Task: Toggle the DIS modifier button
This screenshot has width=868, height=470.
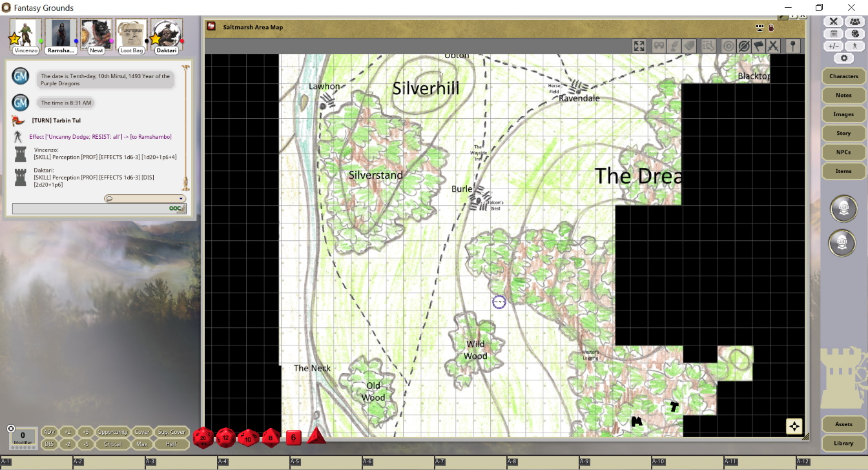Action: tap(49, 444)
